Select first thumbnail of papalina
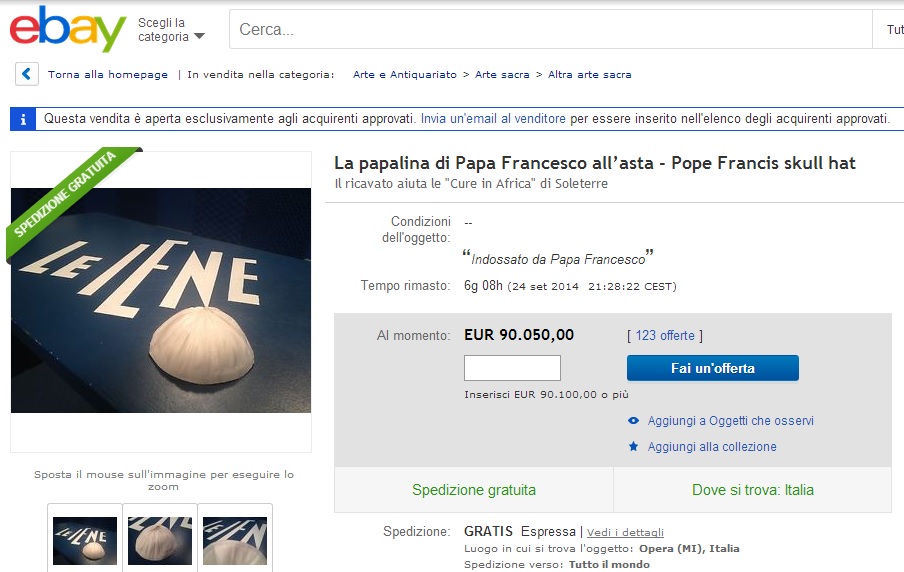This screenshot has width=904, height=572. (x=85, y=540)
